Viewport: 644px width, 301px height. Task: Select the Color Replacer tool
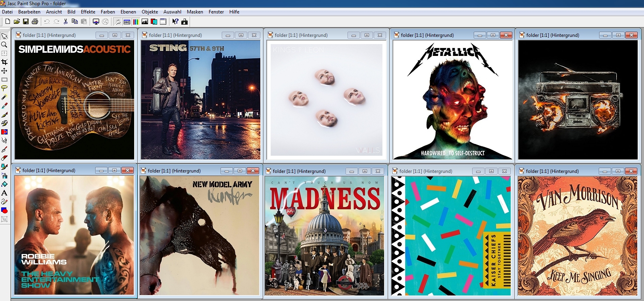[4, 132]
